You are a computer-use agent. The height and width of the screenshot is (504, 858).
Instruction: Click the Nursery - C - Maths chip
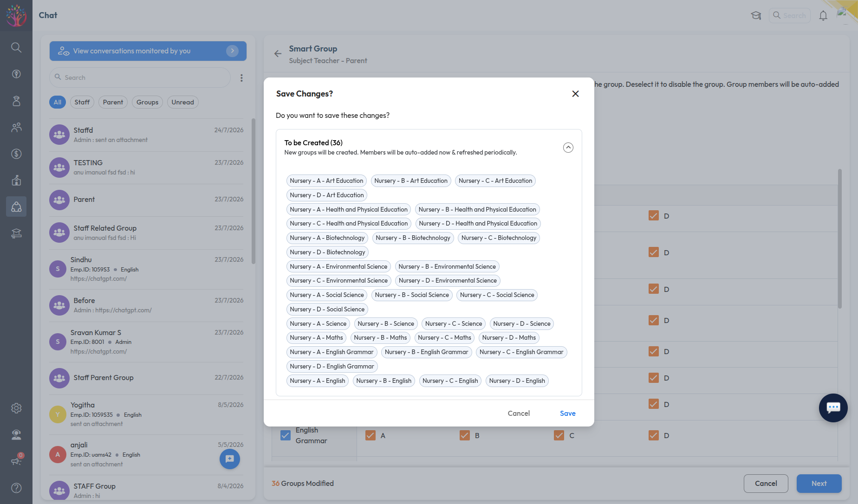[x=444, y=338]
